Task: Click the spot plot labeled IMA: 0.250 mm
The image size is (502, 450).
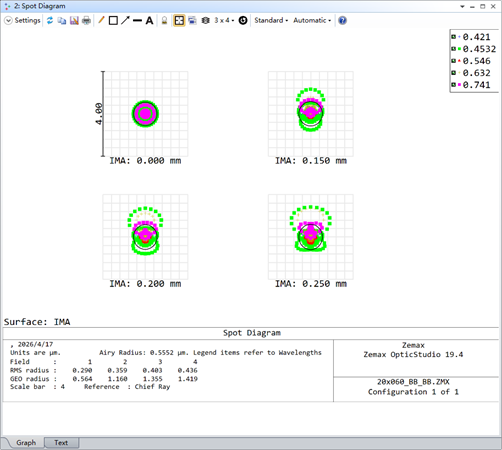Action: point(311,237)
